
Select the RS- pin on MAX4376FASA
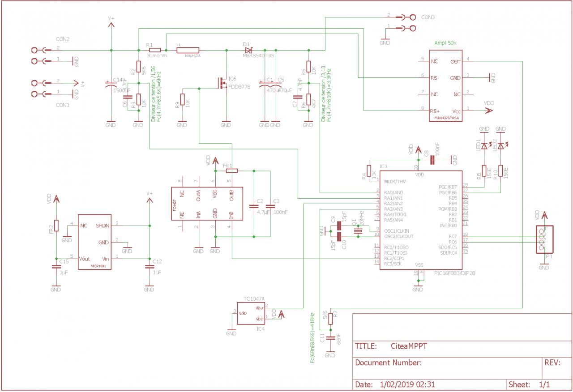click(435, 78)
